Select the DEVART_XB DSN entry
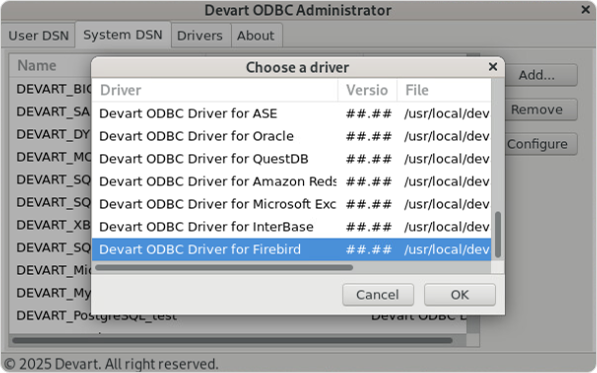The image size is (597, 373). (53, 225)
